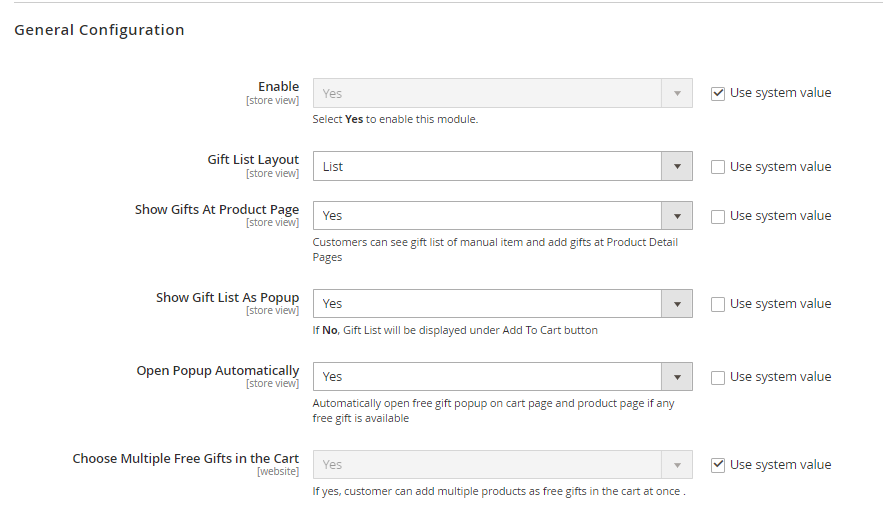Screen dimensions: 883x509
Task: Select the Show Gifts At Product Page label
Action: pos(217,210)
